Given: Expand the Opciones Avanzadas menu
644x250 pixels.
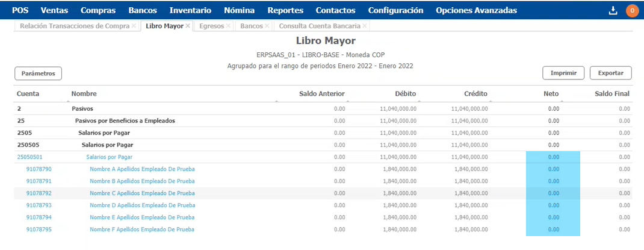Looking at the screenshot, I should pos(476,10).
